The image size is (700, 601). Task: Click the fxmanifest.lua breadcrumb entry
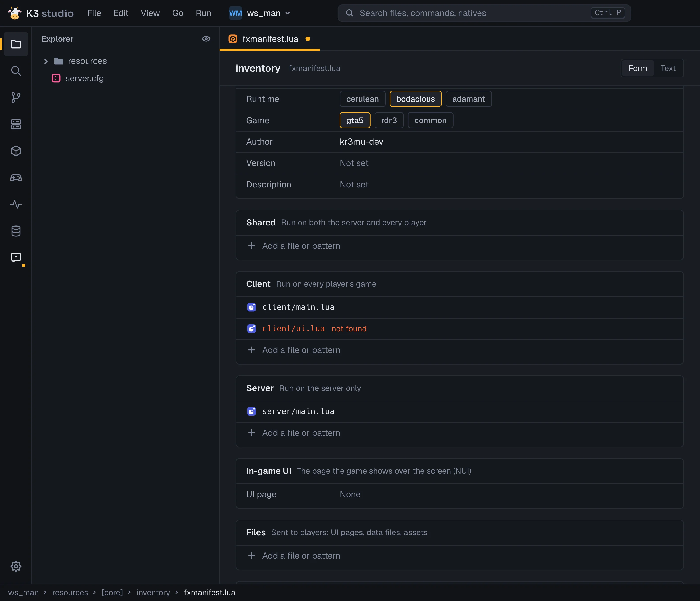tap(210, 593)
